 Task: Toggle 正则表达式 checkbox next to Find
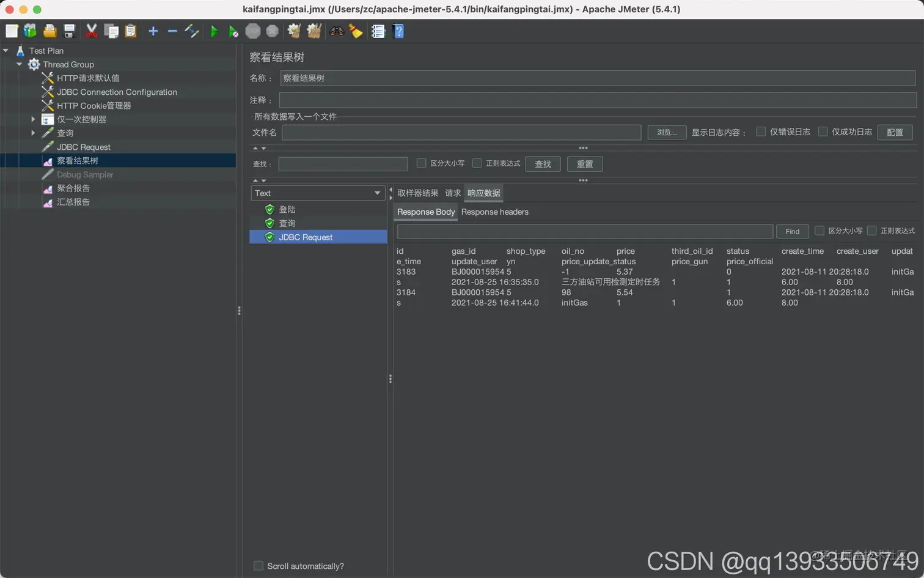coord(871,231)
